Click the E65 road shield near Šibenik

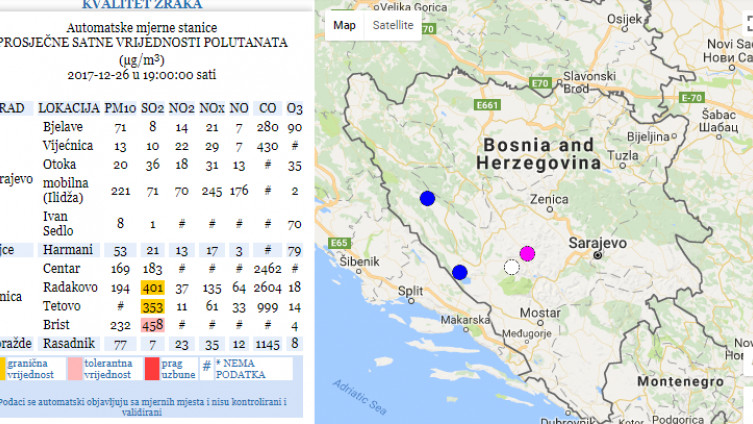pos(339,243)
